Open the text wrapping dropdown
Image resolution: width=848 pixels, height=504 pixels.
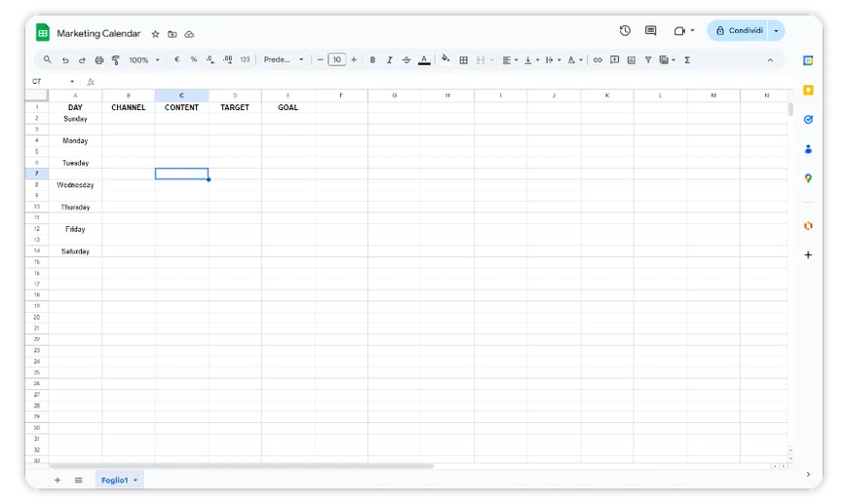[x=553, y=60]
